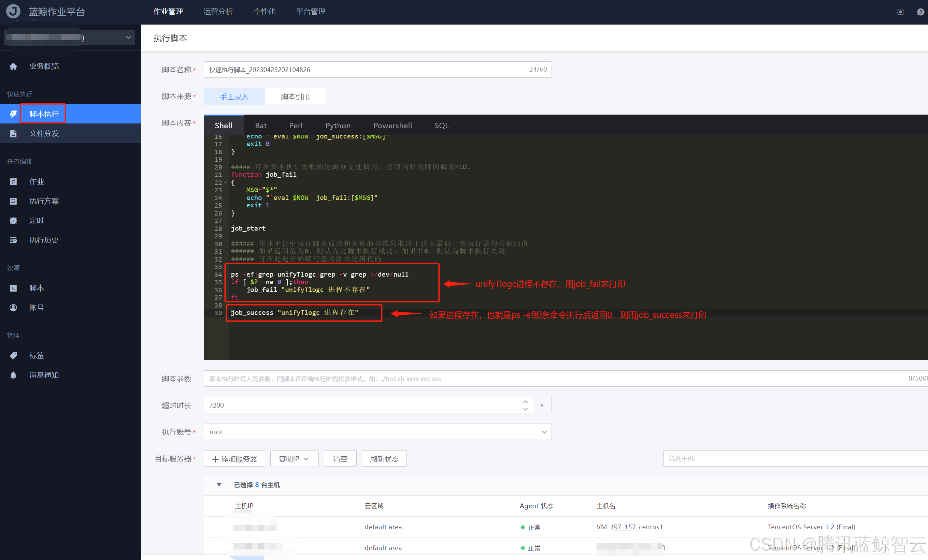Click the user icon for 账号
Viewport: 928px width, 560px height.
(13, 308)
